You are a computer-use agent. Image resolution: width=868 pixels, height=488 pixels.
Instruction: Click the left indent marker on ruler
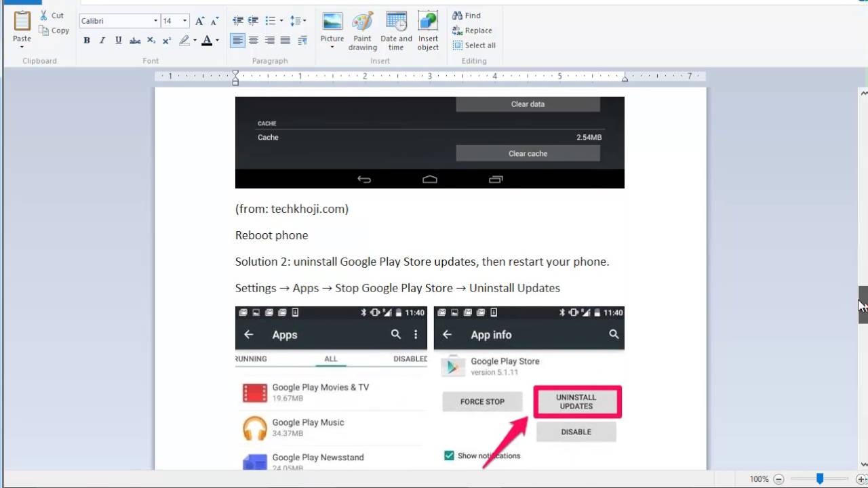[x=235, y=77]
